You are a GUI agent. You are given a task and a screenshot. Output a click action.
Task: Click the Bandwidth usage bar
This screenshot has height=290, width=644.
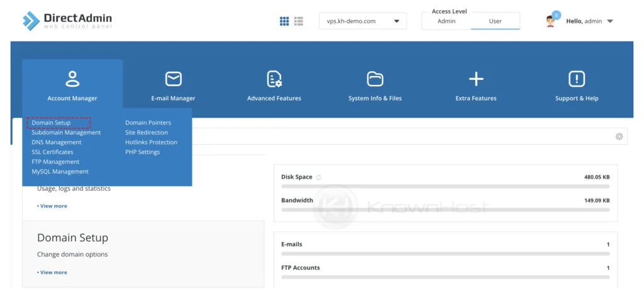(445, 210)
